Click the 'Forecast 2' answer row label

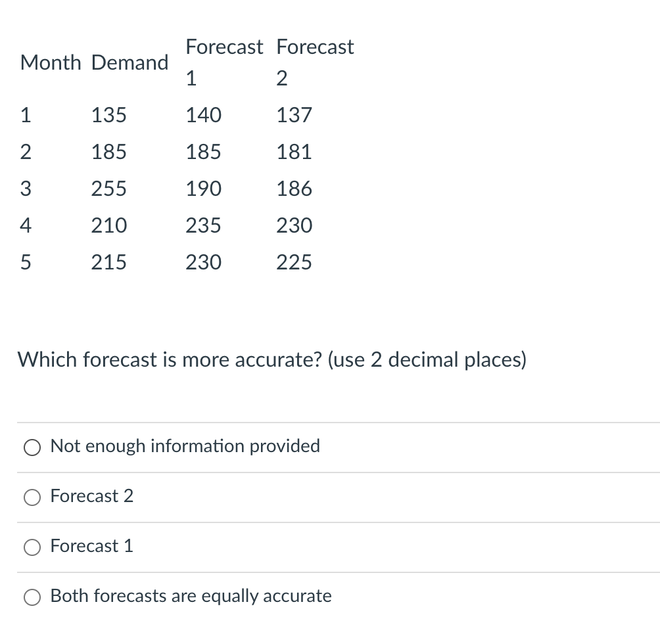91,497
